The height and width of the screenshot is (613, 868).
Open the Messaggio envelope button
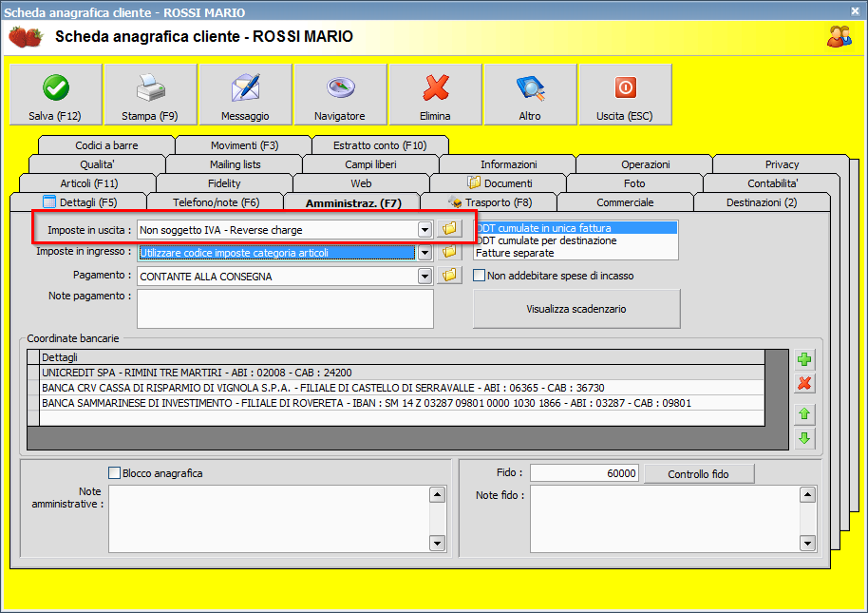click(x=246, y=95)
